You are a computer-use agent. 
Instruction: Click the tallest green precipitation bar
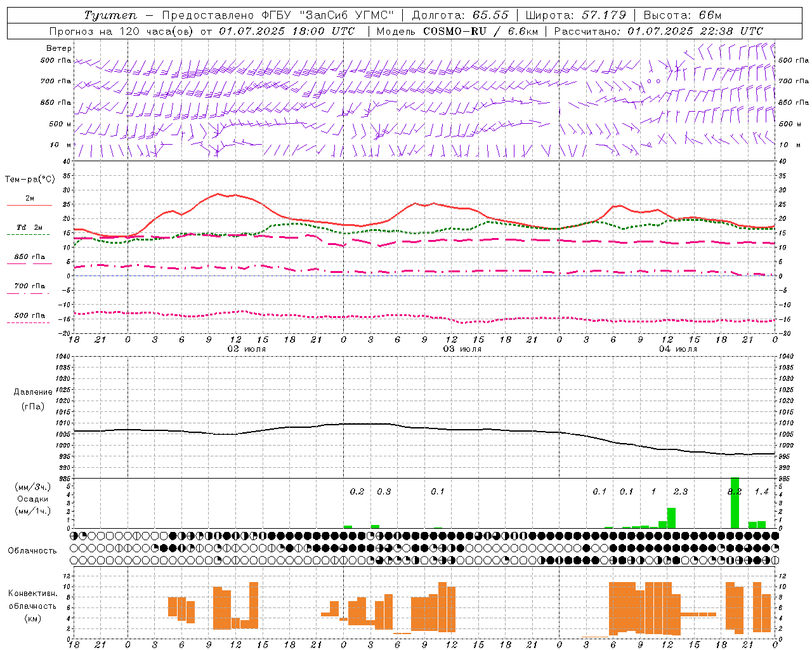(x=735, y=503)
